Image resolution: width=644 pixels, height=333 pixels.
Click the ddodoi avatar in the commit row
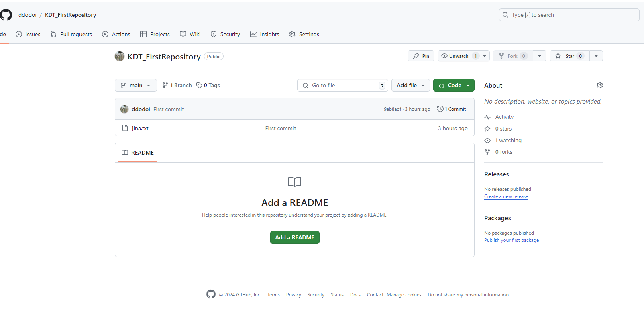pos(124,109)
